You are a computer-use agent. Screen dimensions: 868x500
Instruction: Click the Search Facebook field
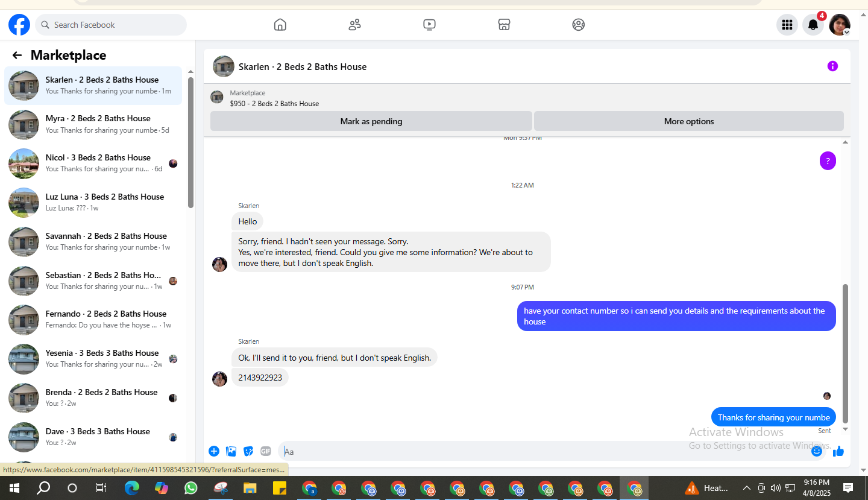(x=111, y=25)
